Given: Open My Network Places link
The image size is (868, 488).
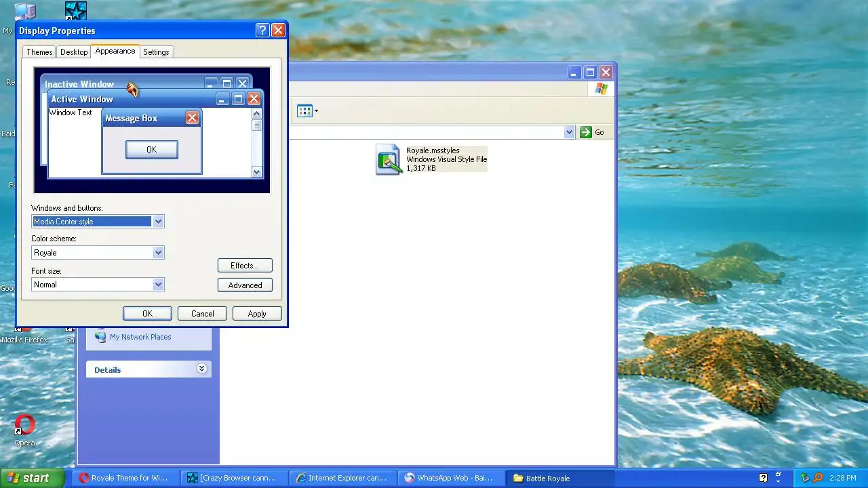Looking at the screenshot, I should click(x=140, y=337).
